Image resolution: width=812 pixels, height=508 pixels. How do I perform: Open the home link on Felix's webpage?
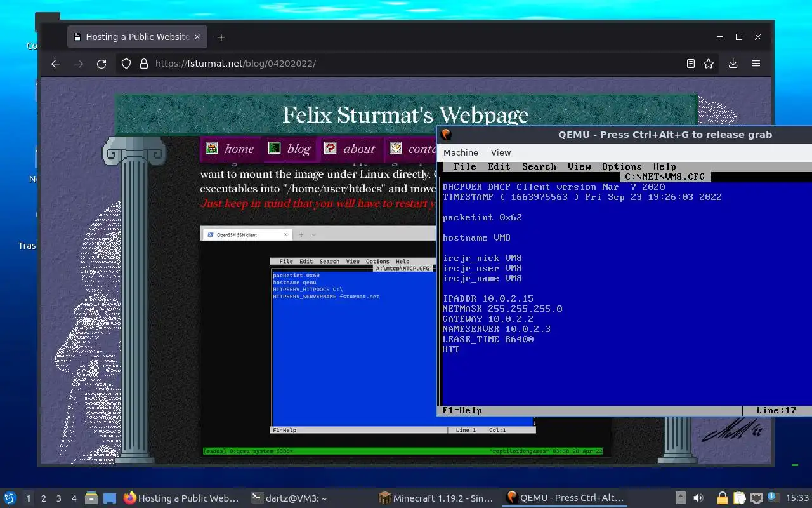pos(239,149)
